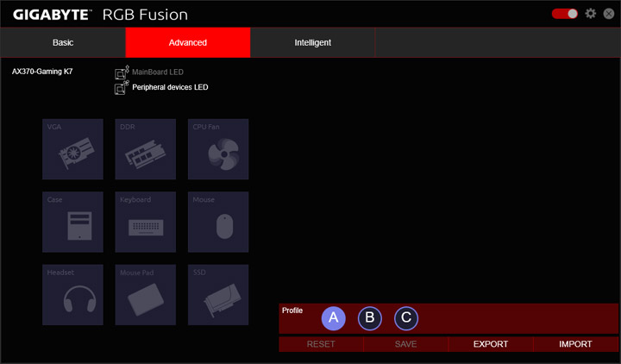Open the Basic tab
Image resolution: width=621 pixels, height=364 pixels.
pos(63,43)
